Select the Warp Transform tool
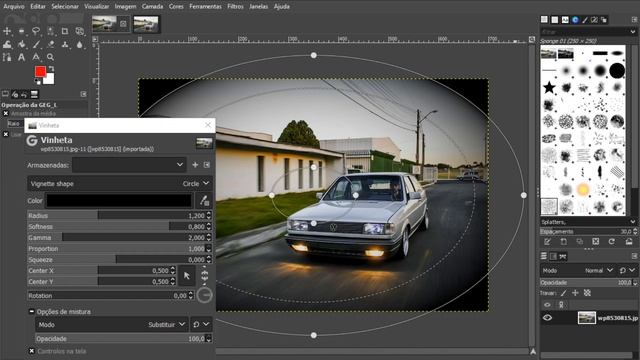Viewport: 640px width, 360px height. click(x=7, y=44)
